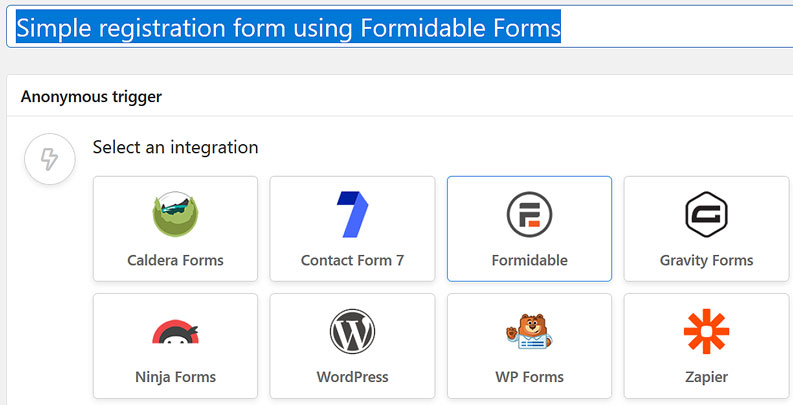Click the 'Zapier' label text
This screenshot has width=793, height=405.
click(x=707, y=377)
